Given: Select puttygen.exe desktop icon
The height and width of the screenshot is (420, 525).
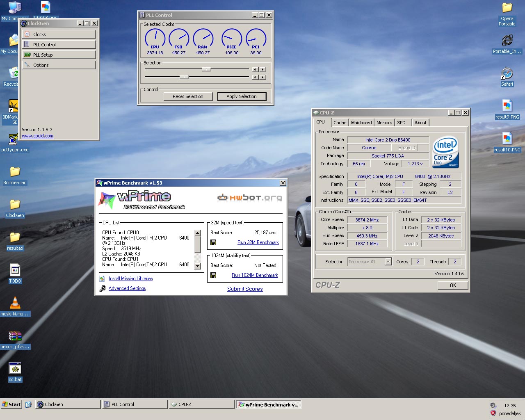Looking at the screenshot, I should click(x=15, y=143).
